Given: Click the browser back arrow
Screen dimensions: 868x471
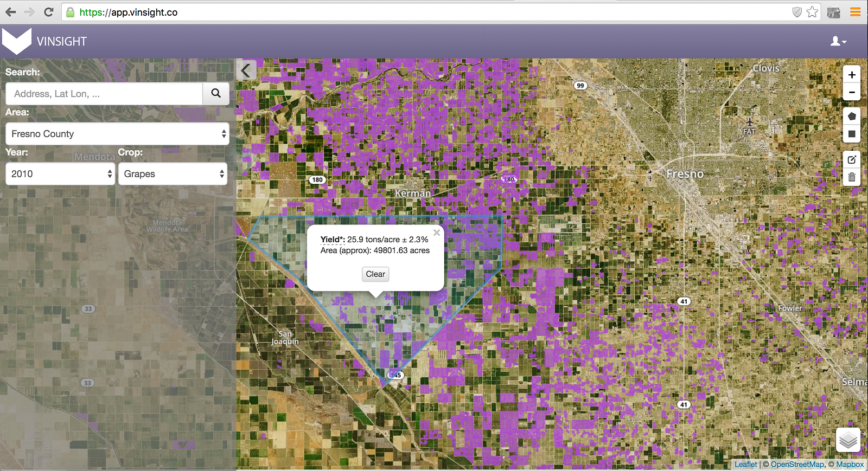Looking at the screenshot, I should click(x=11, y=12).
